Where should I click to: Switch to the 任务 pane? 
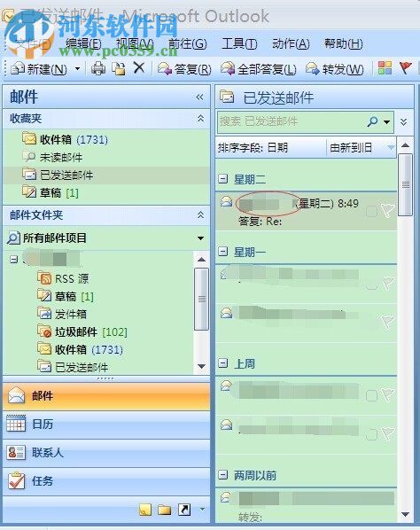tap(106, 481)
